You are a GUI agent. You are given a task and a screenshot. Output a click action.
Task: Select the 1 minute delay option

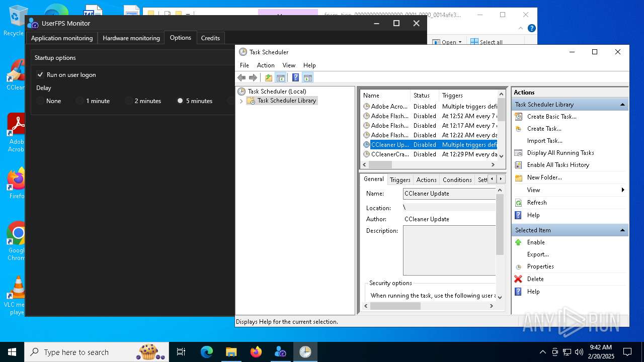80,101
